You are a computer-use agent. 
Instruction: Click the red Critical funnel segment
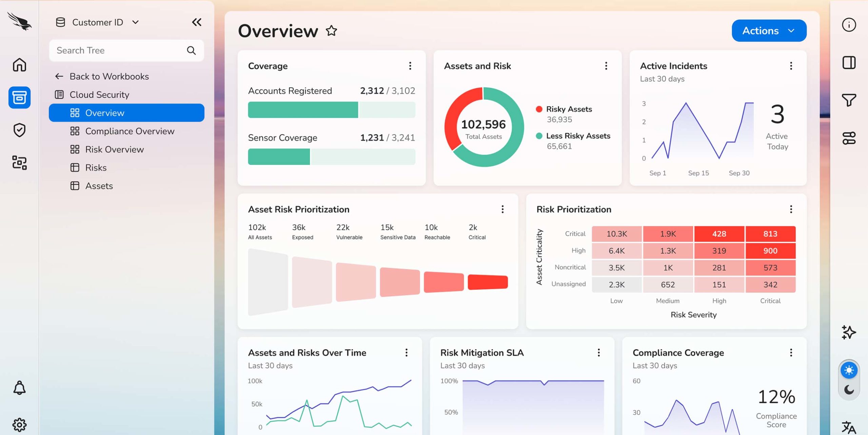(488, 282)
